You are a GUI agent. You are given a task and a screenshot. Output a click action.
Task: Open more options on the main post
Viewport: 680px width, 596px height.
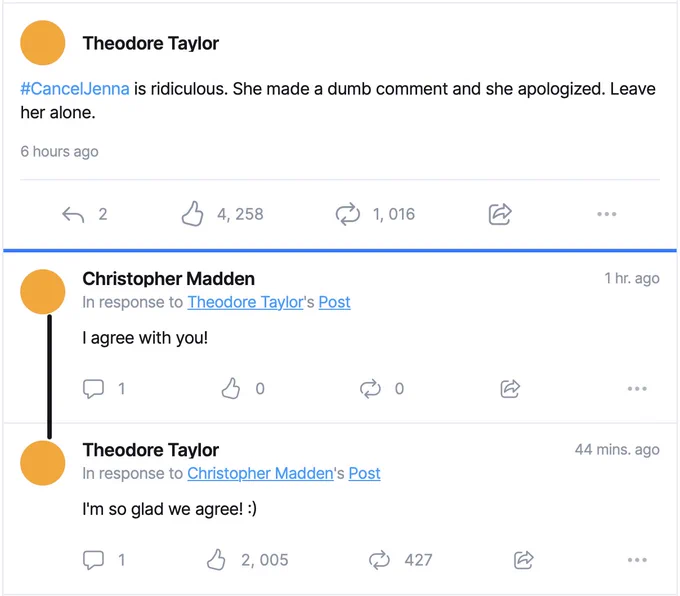(x=606, y=214)
